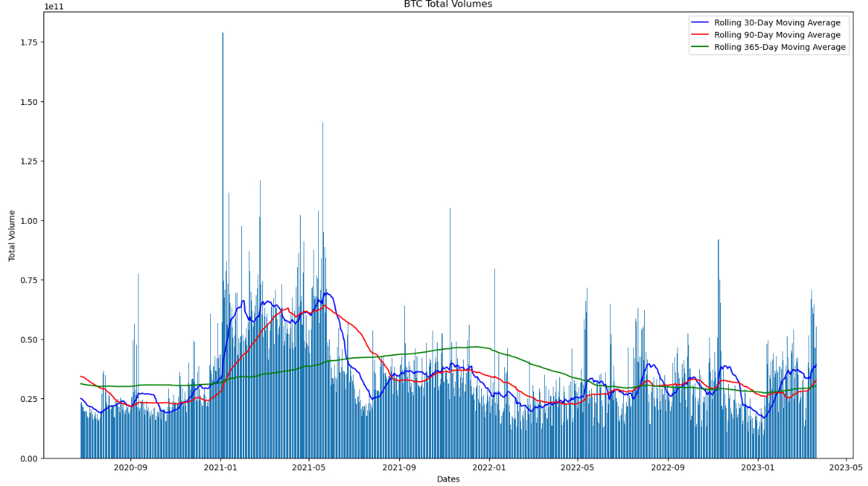Click the Total Volume y-axis label
The height and width of the screenshot is (486, 868).
point(12,236)
